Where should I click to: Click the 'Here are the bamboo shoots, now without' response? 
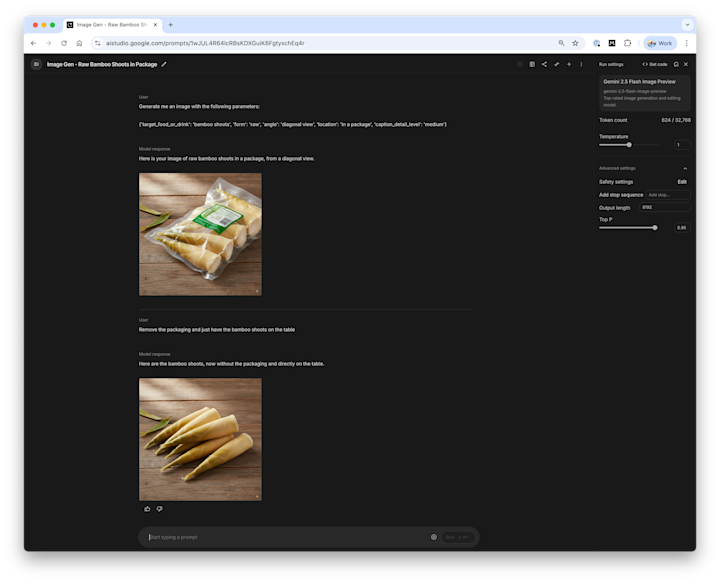(231, 364)
